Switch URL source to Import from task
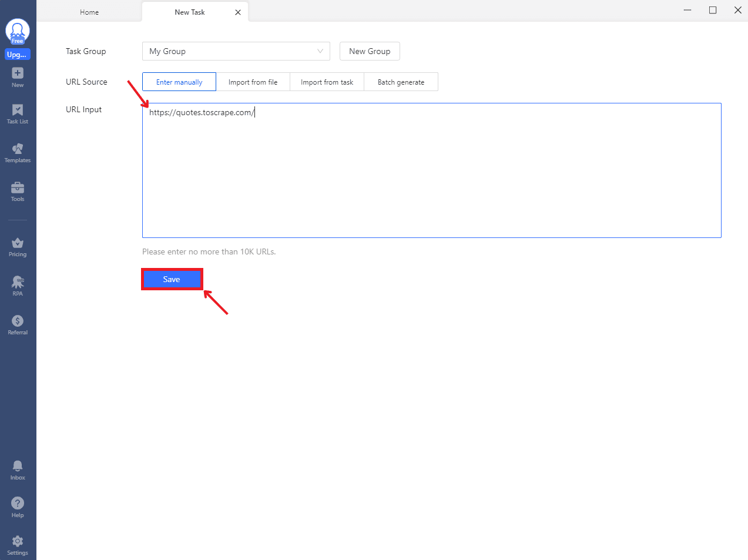This screenshot has width=748, height=560. click(327, 82)
